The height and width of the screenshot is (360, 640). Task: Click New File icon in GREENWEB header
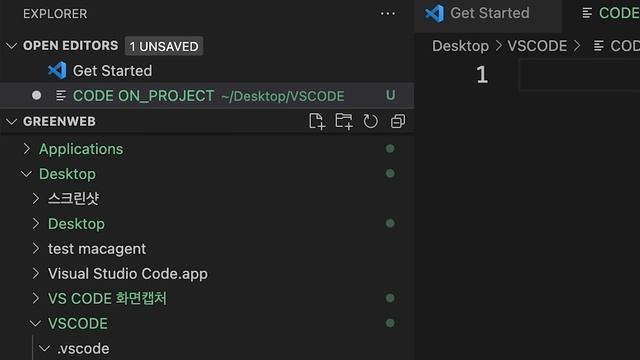(x=317, y=121)
